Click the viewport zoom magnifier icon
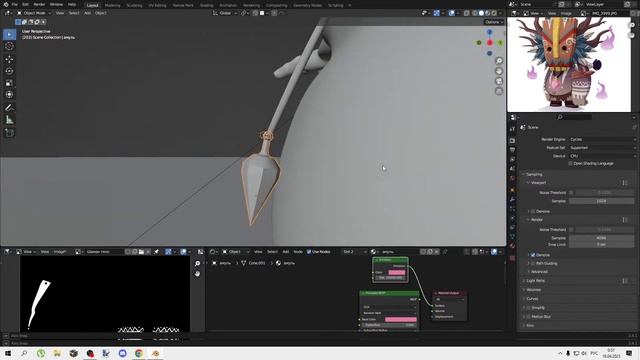This screenshot has height=360, width=640. point(499,61)
